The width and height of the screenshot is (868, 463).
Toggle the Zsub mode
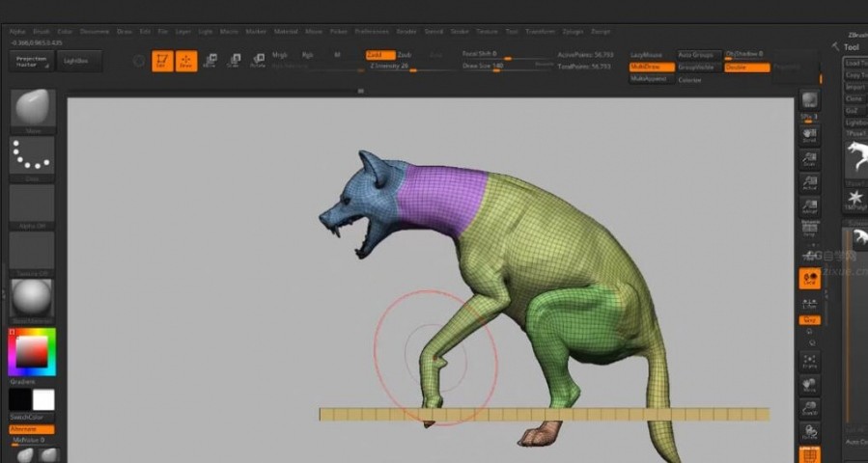405,55
